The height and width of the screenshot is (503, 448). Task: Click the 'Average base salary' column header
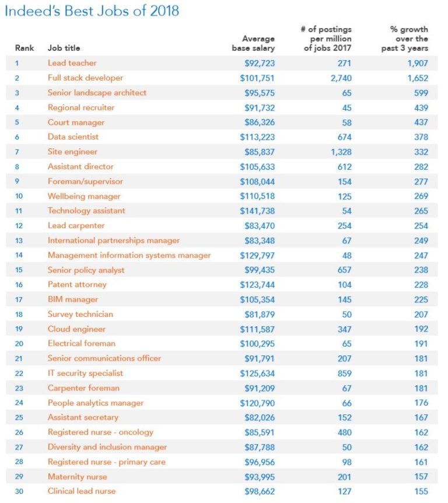point(253,43)
